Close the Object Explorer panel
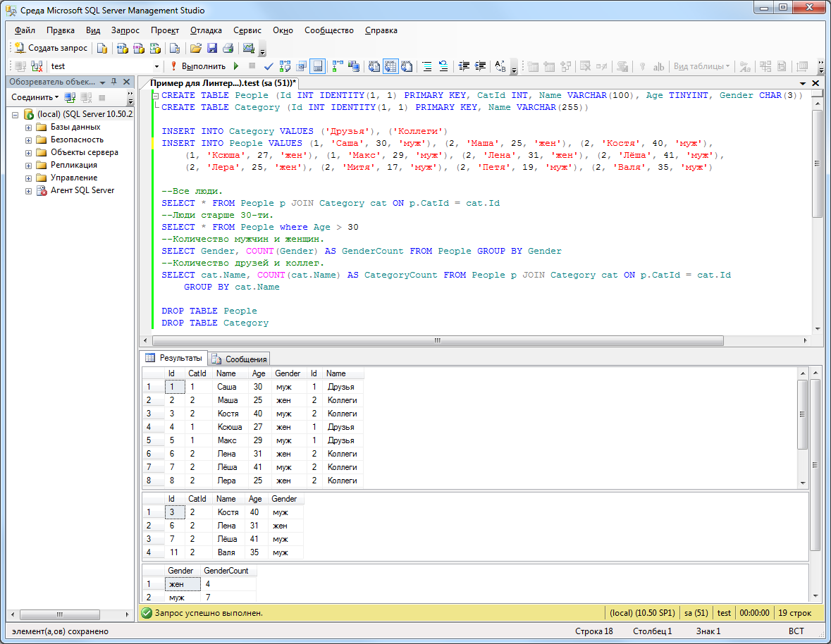 pos(127,82)
